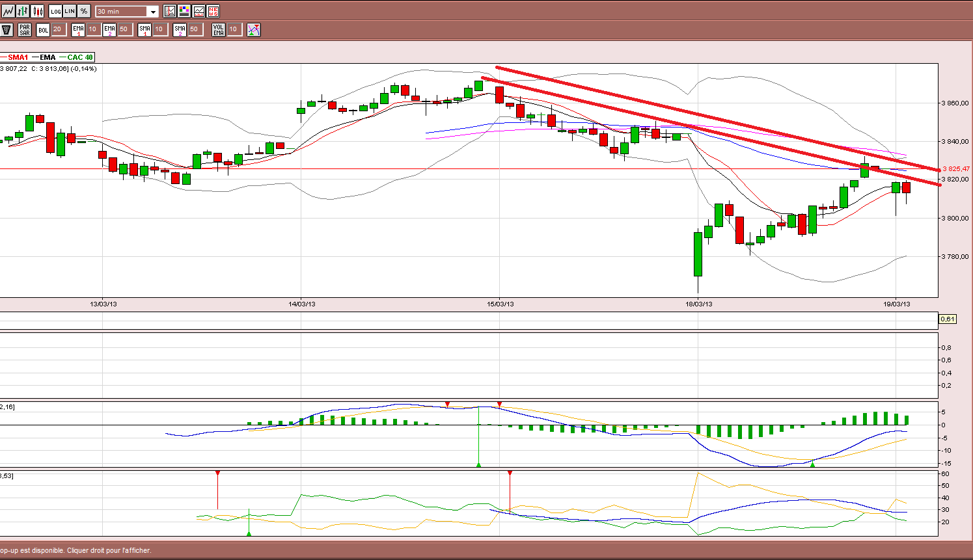The width and height of the screenshot is (973, 560).
Task: Click the 18/03/13 date label
Action: point(699,304)
